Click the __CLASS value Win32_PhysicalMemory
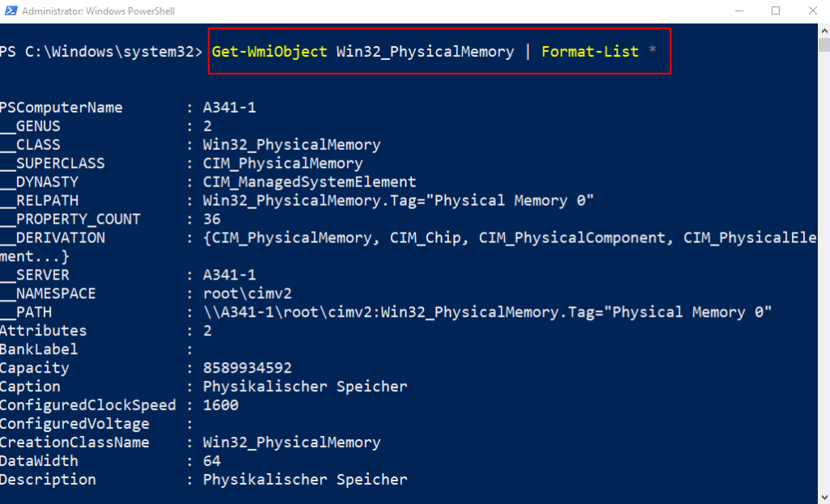The height and width of the screenshot is (504, 830). (x=292, y=144)
